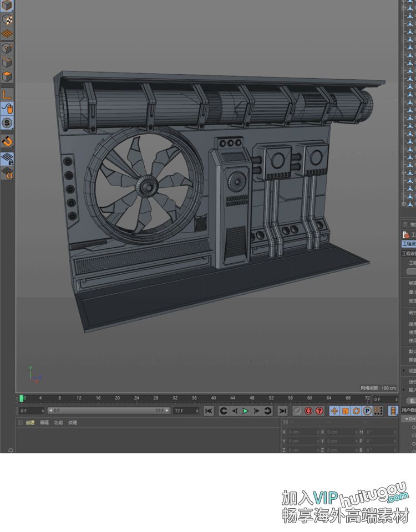Click the X position 0 cm field
Image resolution: width=416 pixels, height=532 pixels.
tap(300, 432)
